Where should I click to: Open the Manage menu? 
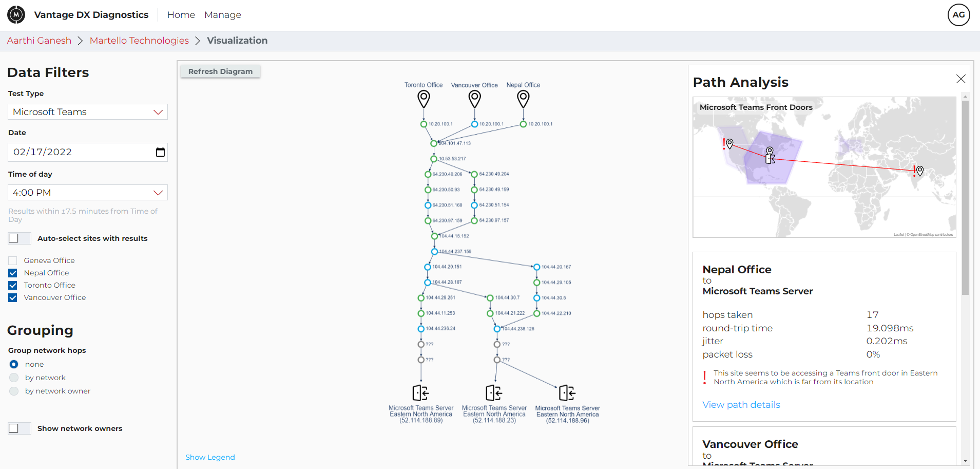tap(223, 15)
